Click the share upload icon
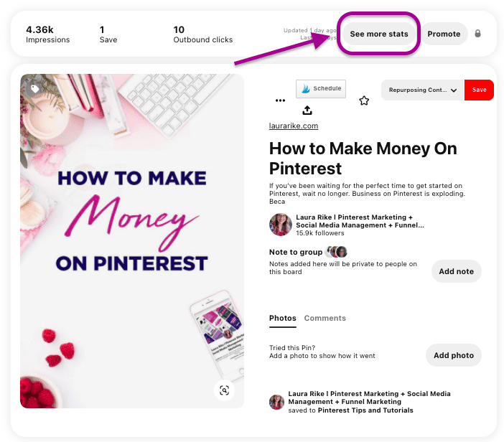This screenshot has width=504, height=442. point(307,110)
